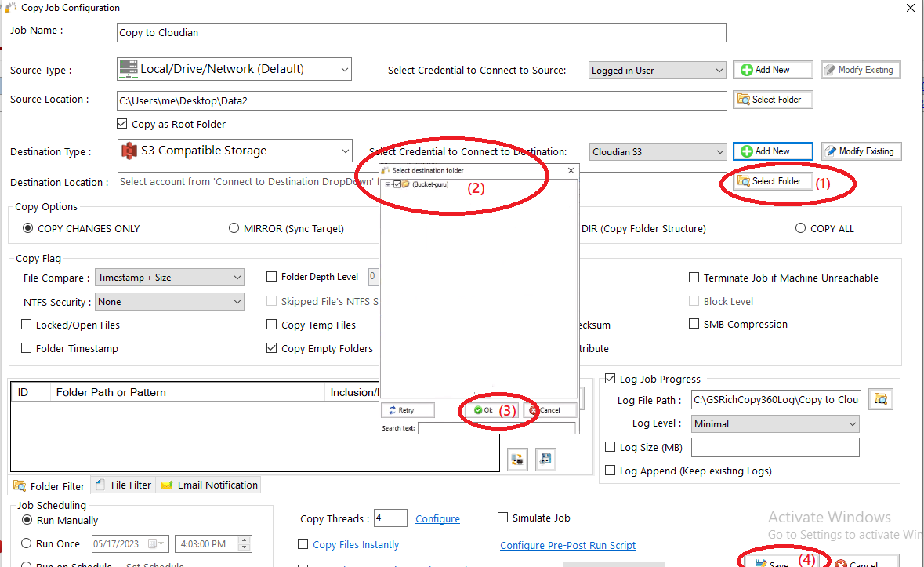Uncheck Copy as Root Folder

(x=121, y=124)
